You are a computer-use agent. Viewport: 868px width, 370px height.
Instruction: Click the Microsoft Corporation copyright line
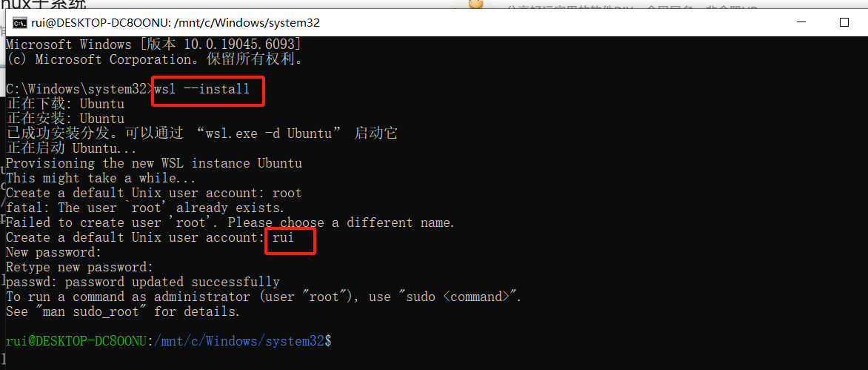155,59
